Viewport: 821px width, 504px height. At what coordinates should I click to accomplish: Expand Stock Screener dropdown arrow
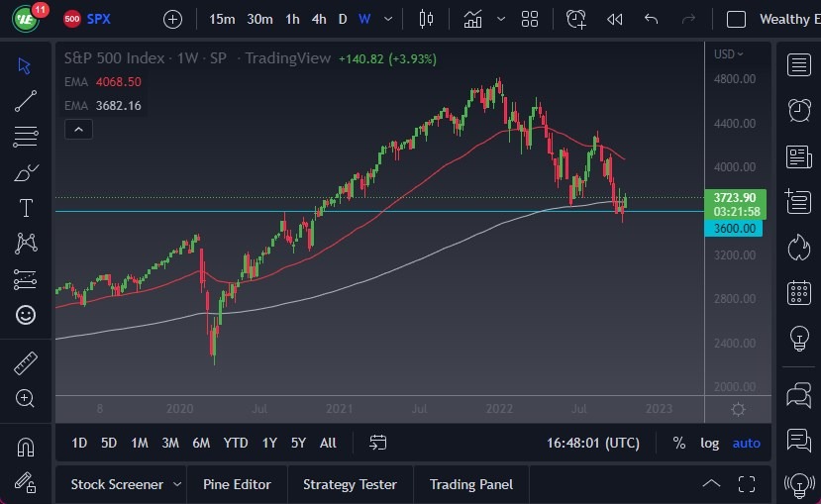click(177, 484)
